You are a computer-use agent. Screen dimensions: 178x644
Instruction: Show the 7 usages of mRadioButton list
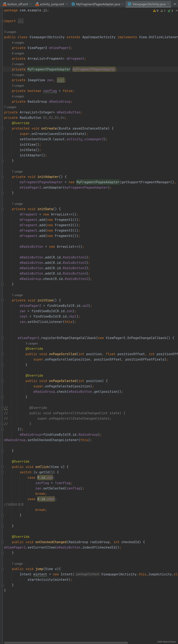10,107
